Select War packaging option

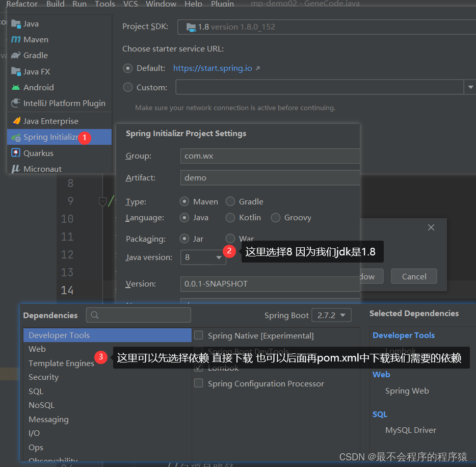230,239
